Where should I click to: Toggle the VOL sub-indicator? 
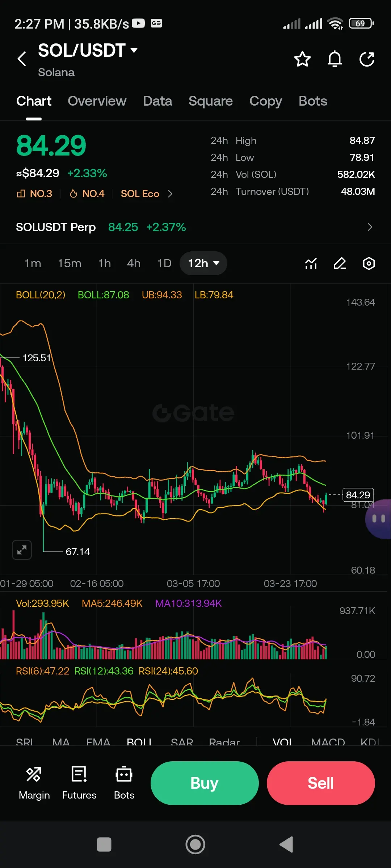point(282,742)
